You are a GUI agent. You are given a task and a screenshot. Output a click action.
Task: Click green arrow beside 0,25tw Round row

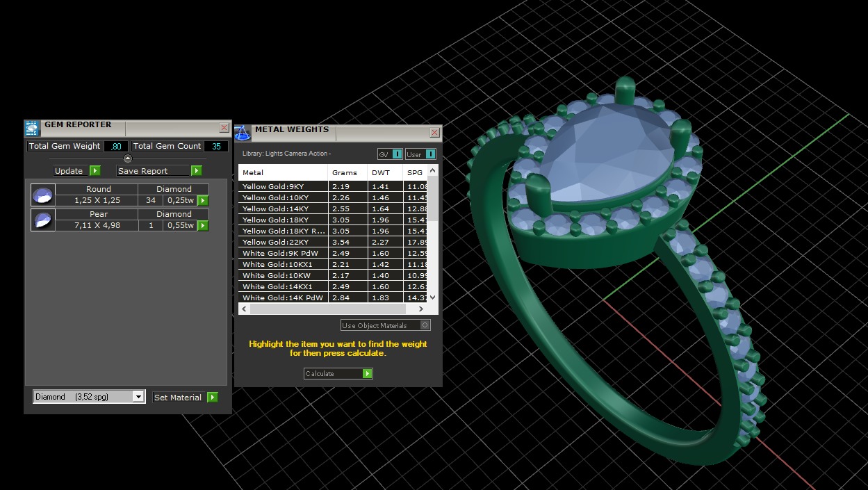pyautogui.click(x=203, y=200)
